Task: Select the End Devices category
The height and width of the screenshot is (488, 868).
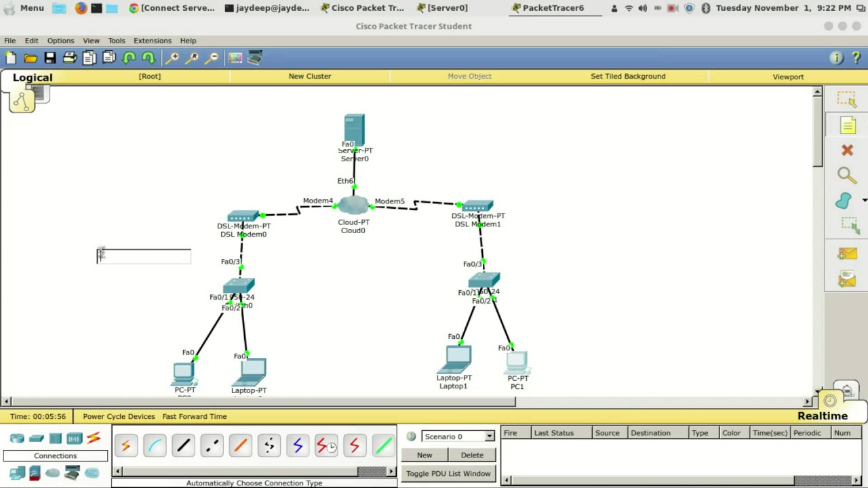Action: coord(17,472)
